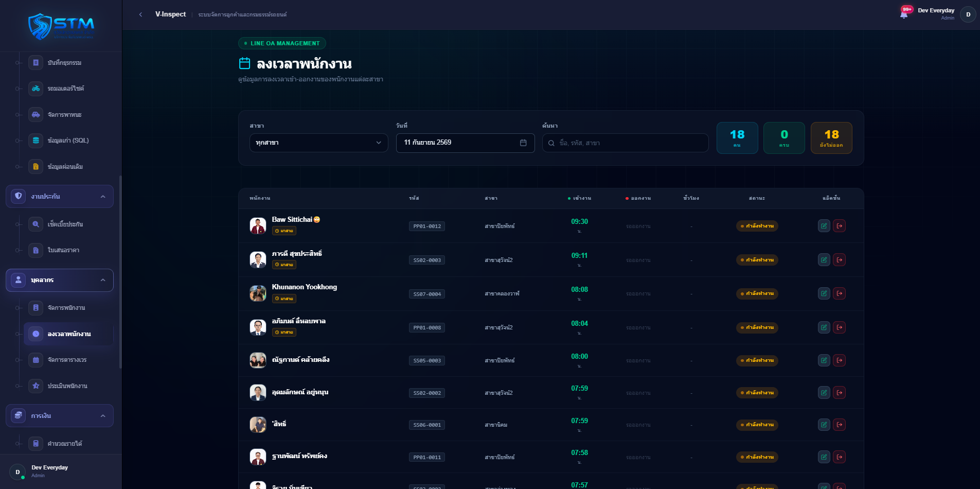Open the notification bell with 99+ badge
980x489 pixels.
tap(904, 12)
